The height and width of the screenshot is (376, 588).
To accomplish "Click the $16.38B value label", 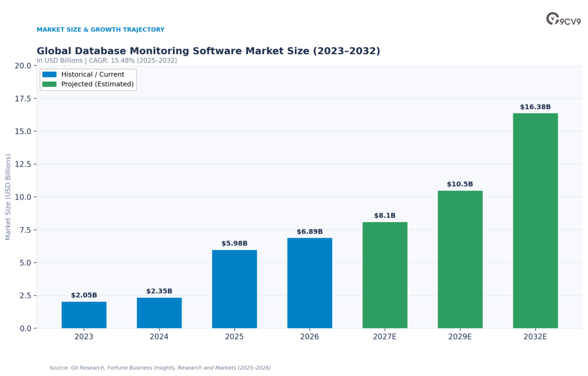I will (536, 107).
